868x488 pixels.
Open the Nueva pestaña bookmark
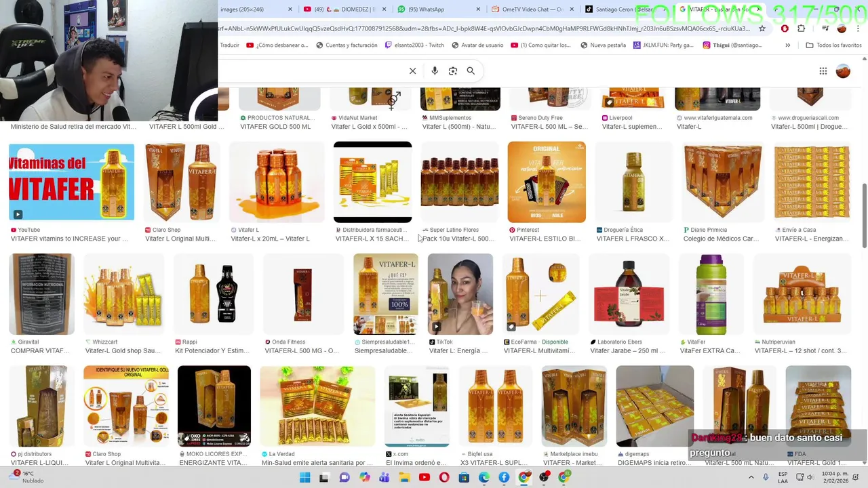[x=603, y=45]
